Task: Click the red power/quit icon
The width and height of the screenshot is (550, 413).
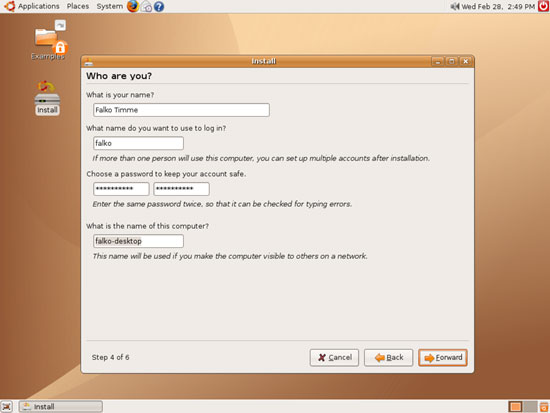Action: [x=543, y=6]
